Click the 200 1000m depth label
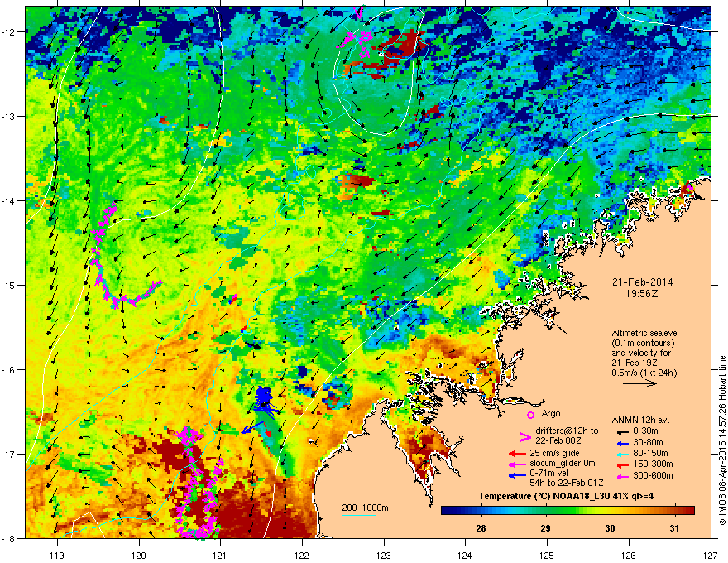This screenshot has width=728, height=563. point(366,508)
